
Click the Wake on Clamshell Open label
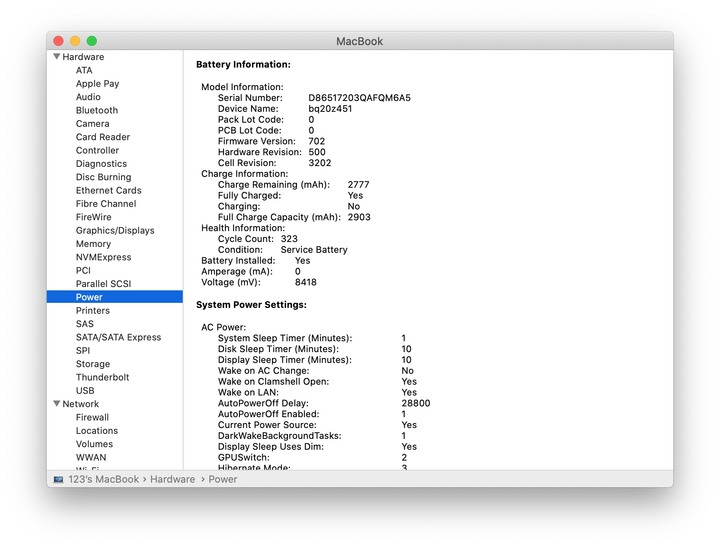[273, 381]
